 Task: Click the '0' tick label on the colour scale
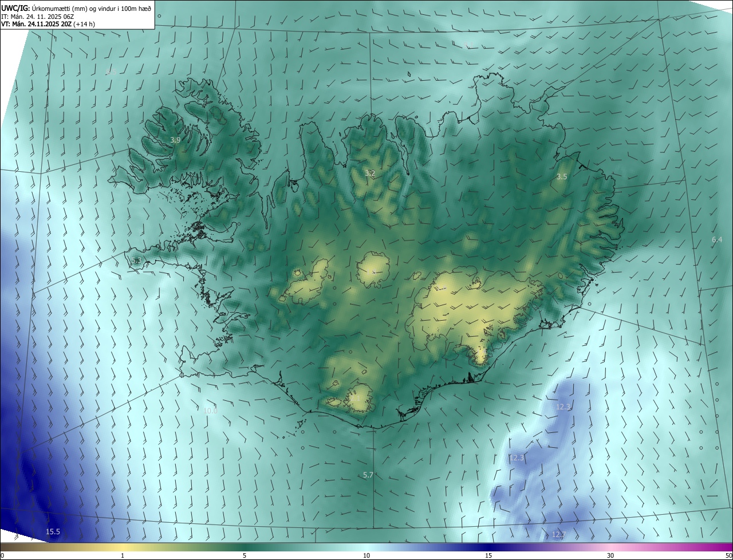2,556
